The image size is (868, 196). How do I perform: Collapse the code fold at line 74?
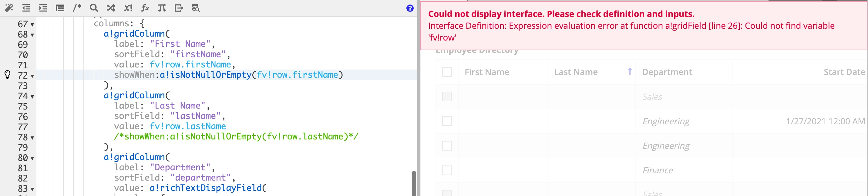tap(32, 97)
